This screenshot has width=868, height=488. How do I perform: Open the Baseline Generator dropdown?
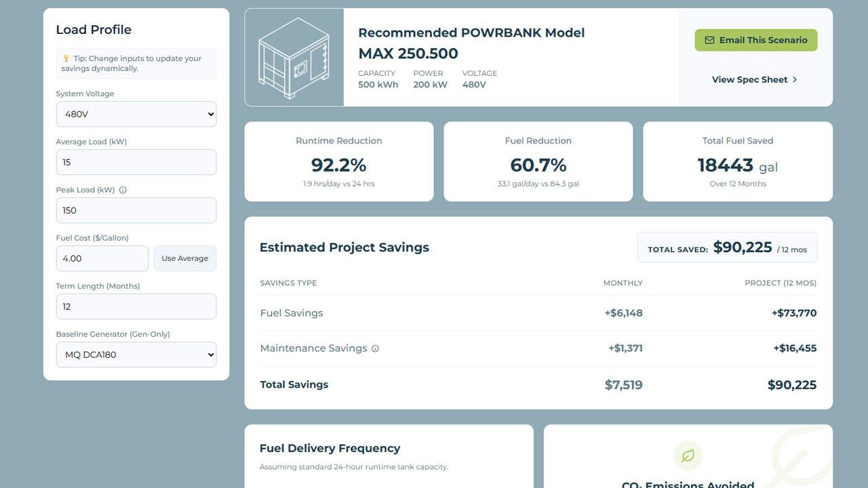pyautogui.click(x=136, y=354)
